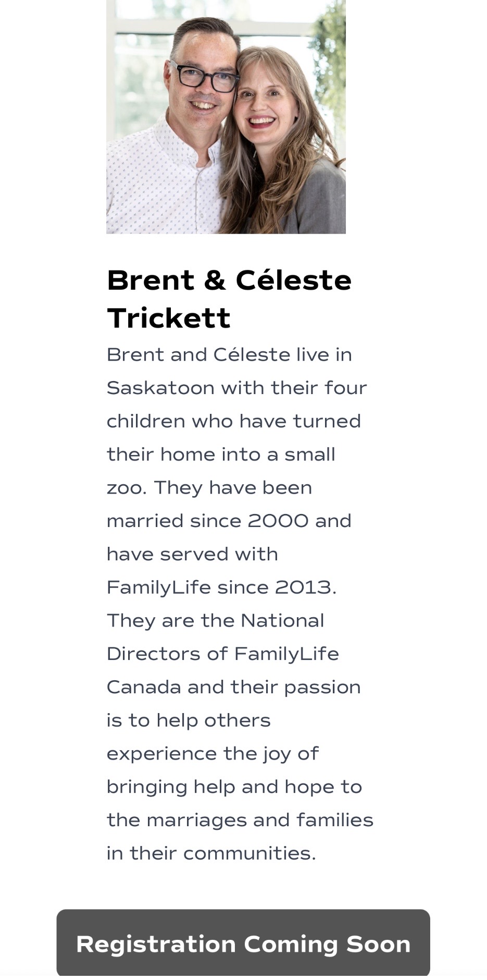Click the line 'Directors of FamilyLife'

click(222, 654)
